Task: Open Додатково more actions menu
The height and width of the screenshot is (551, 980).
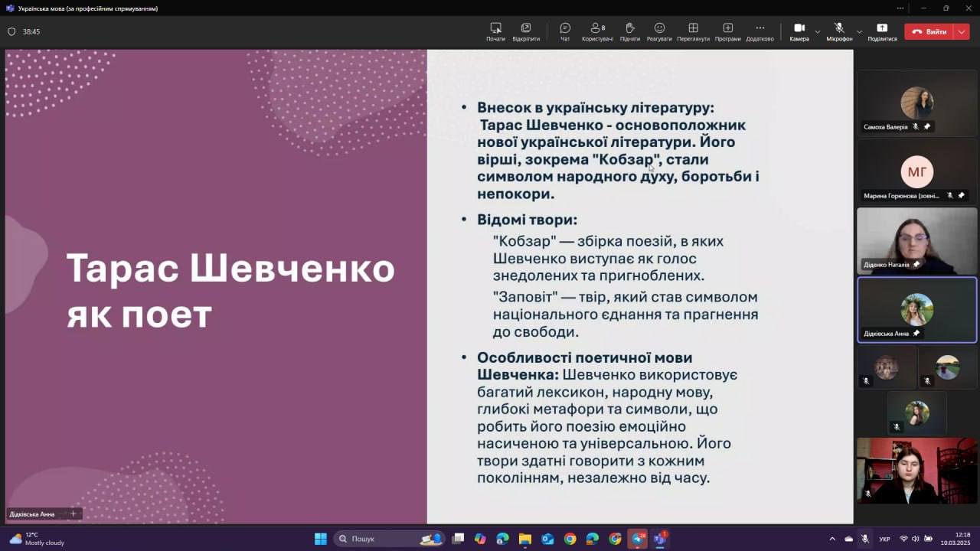Action: [759, 31]
